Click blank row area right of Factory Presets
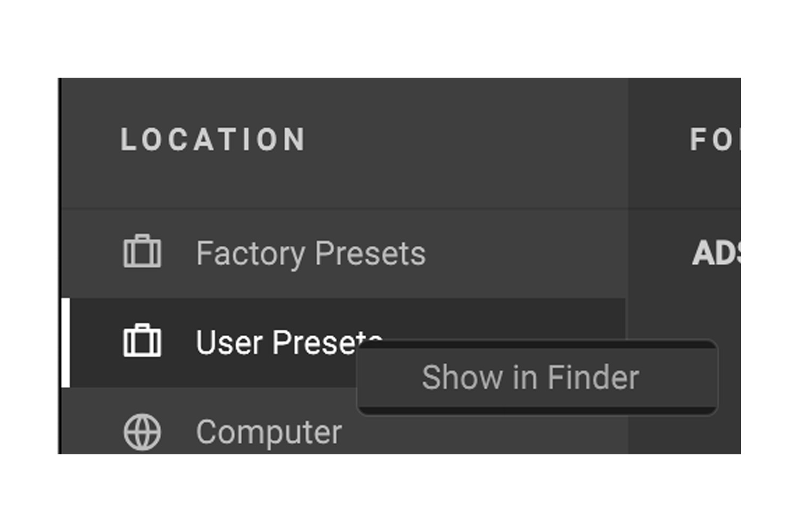This screenshot has height=532, width=798. click(x=527, y=253)
